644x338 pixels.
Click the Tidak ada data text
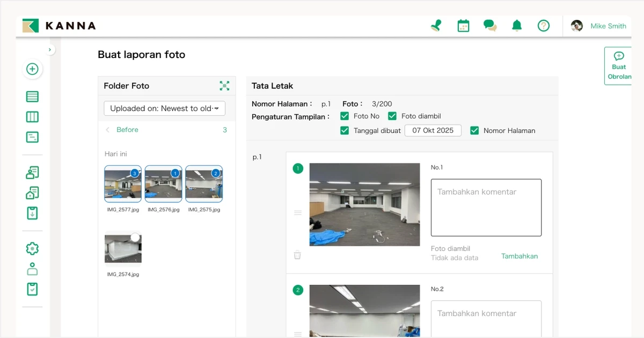[455, 258]
